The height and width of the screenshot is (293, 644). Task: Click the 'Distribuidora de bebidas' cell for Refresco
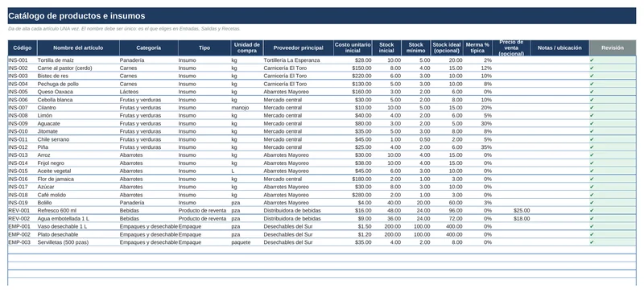tap(298, 211)
